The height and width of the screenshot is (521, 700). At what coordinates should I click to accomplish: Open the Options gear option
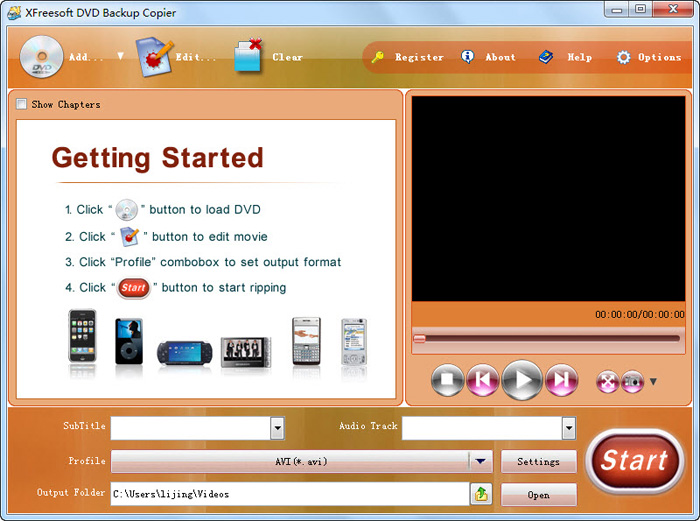[649, 57]
